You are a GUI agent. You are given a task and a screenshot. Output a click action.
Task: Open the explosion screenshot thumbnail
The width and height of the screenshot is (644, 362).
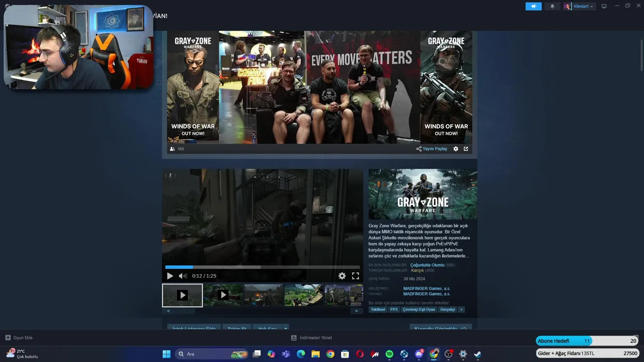click(x=264, y=295)
